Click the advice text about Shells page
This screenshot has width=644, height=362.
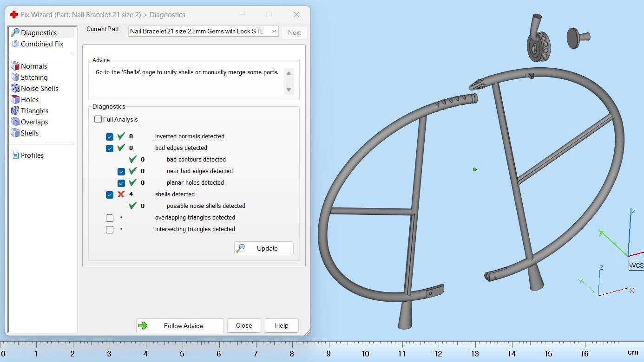(187, 72)
